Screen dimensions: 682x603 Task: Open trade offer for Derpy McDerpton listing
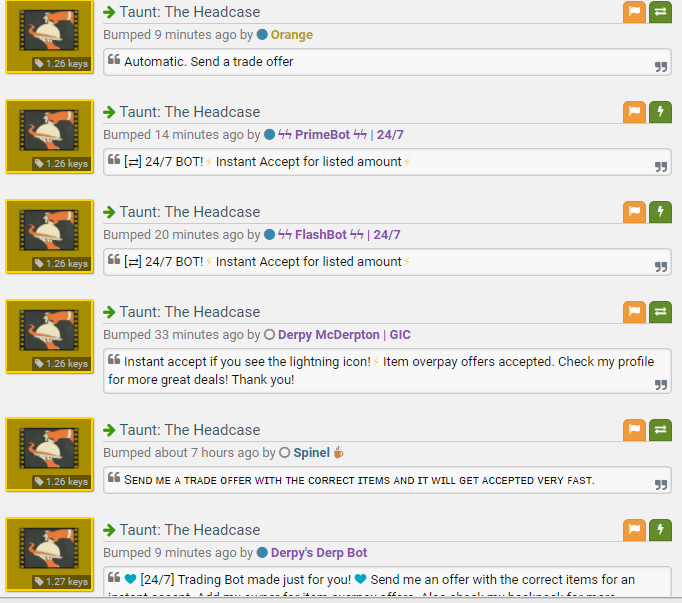[x=660, y=312]
